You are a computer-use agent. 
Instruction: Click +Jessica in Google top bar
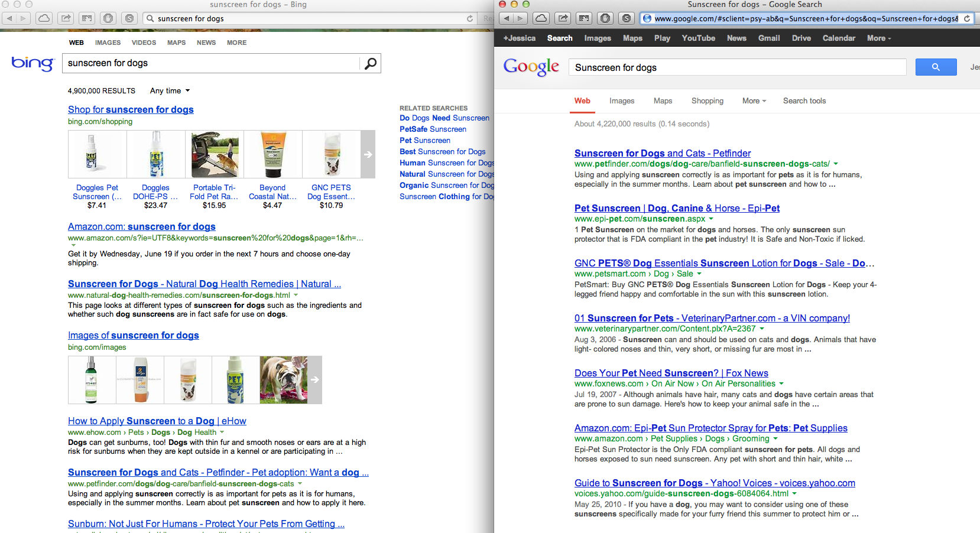point(520,38)
